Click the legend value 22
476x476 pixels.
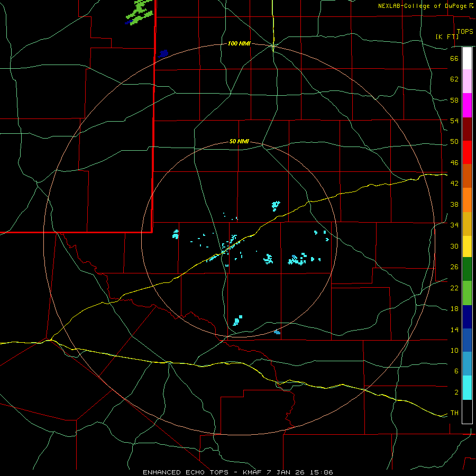coord(454,288)
